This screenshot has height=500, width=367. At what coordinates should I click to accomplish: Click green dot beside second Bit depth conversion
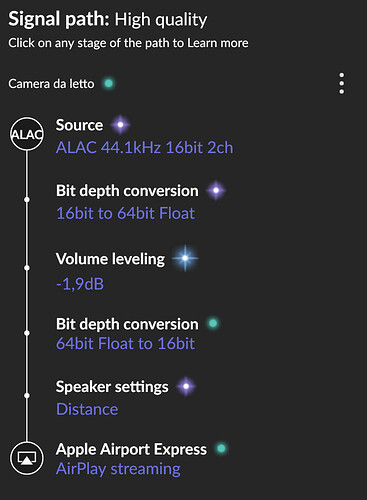[213, 323]
